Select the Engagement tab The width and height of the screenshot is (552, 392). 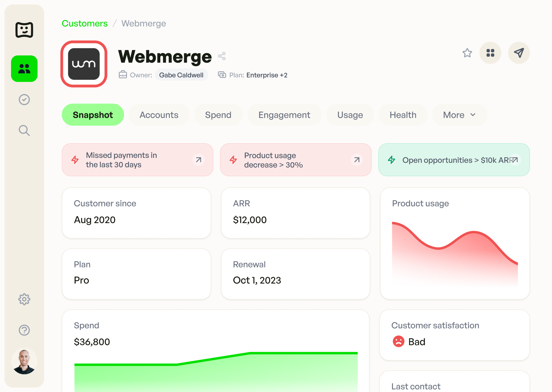[x=284, y=115]
